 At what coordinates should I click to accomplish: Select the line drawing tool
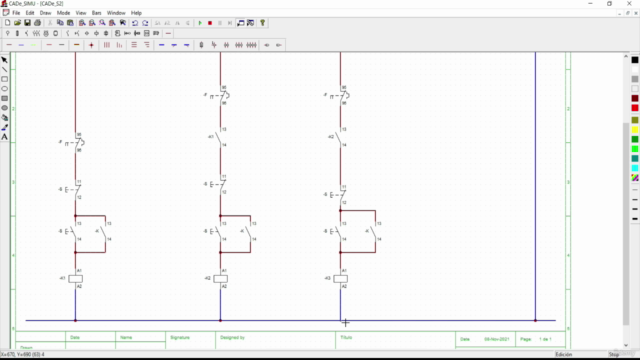(x=4, y=69)
